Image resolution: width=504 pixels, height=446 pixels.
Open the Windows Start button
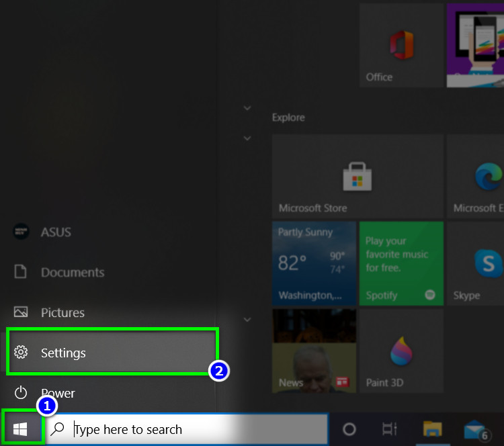pos(22,429)
